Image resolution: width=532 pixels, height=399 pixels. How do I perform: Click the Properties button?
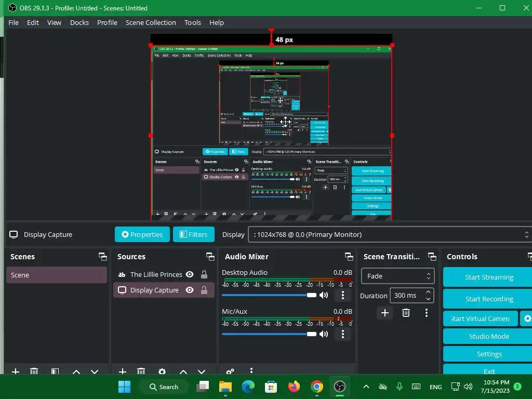(x=142, y=234)
